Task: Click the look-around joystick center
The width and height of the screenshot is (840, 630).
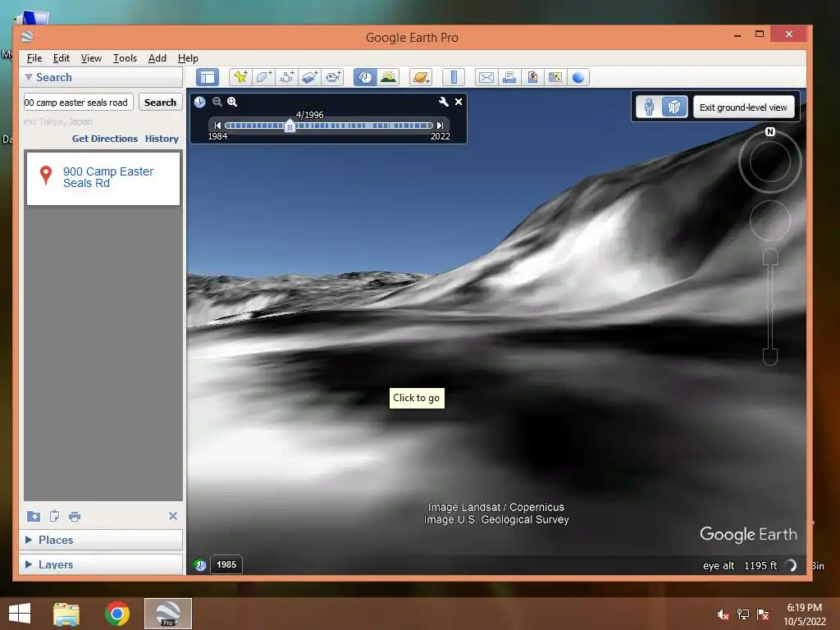Action: [769, 162]
